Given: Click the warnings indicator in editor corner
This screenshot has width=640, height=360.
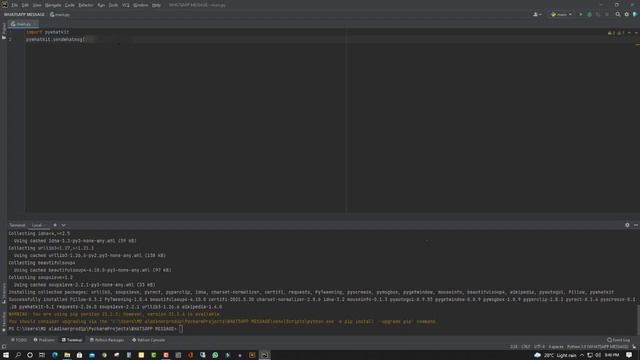Looking at the screenshot, I should [616, 33].
